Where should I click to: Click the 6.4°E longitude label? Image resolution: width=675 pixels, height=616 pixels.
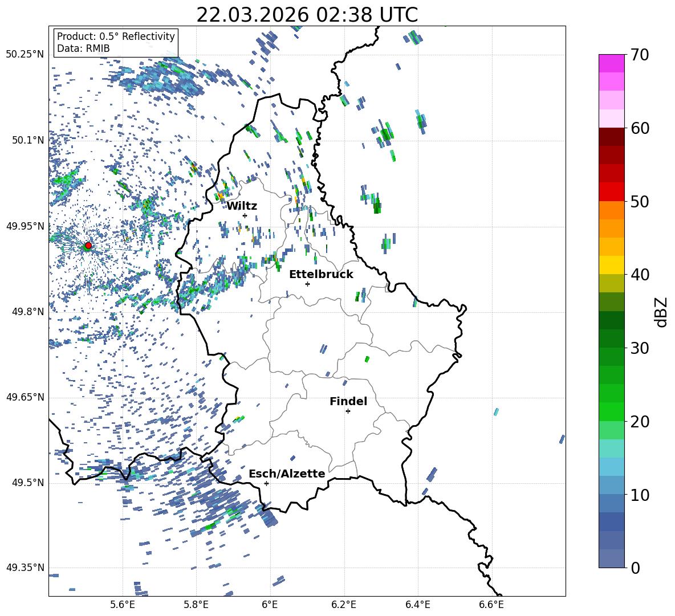point(417,605)
